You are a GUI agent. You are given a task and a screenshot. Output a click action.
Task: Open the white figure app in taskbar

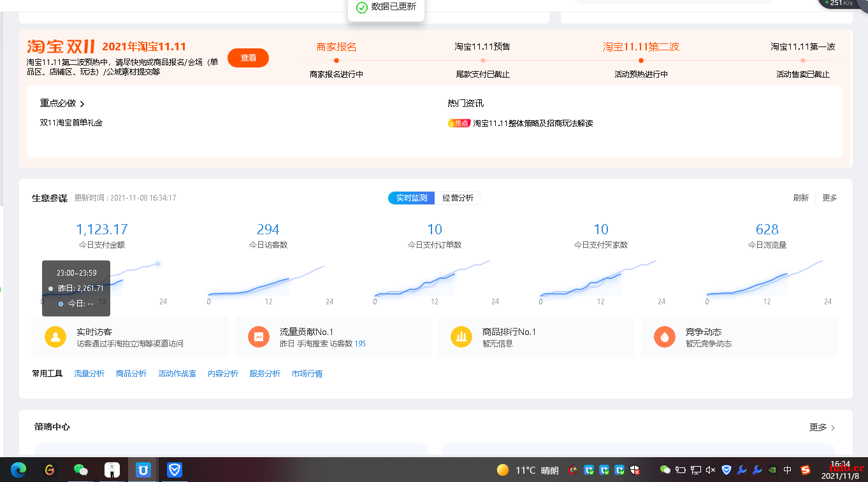pos(112,470)
